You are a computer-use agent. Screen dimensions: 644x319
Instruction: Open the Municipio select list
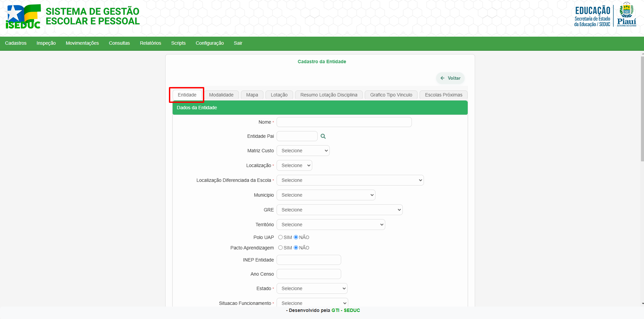pyautogui.click(x=326, y=195)
